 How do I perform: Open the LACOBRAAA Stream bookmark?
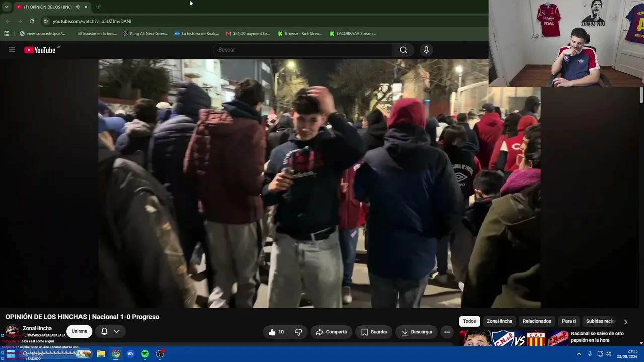click(x=353, y=34)
